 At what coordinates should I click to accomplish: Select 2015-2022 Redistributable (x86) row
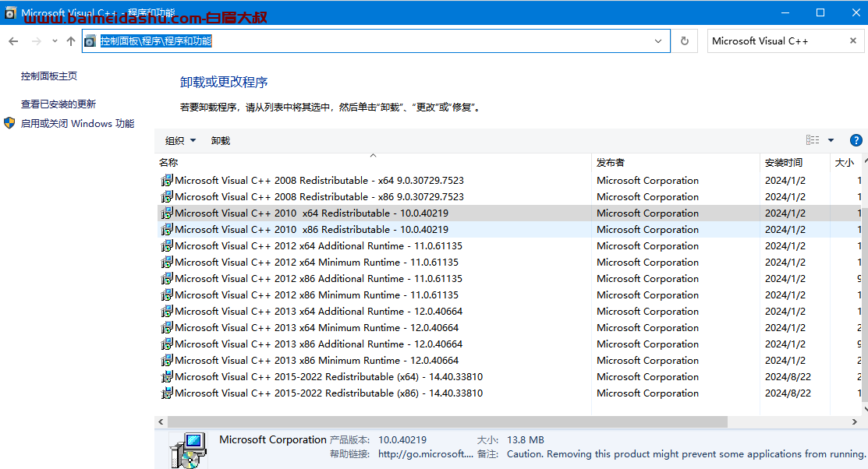click(x=509, y=393)
